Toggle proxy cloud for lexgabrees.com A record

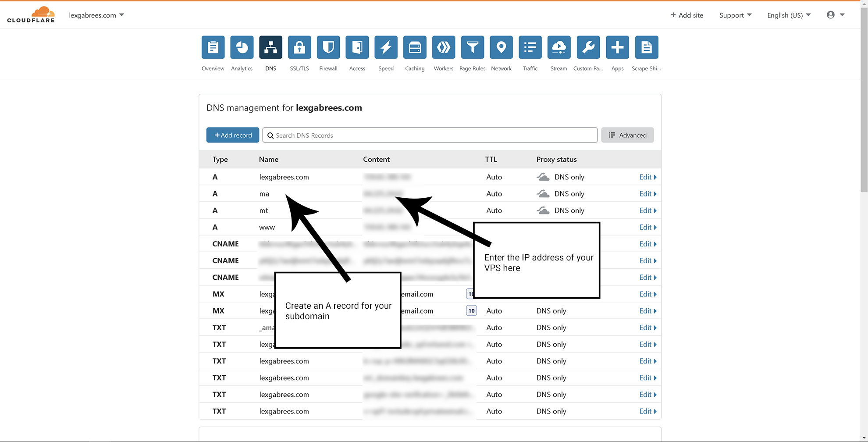(543, 177)
